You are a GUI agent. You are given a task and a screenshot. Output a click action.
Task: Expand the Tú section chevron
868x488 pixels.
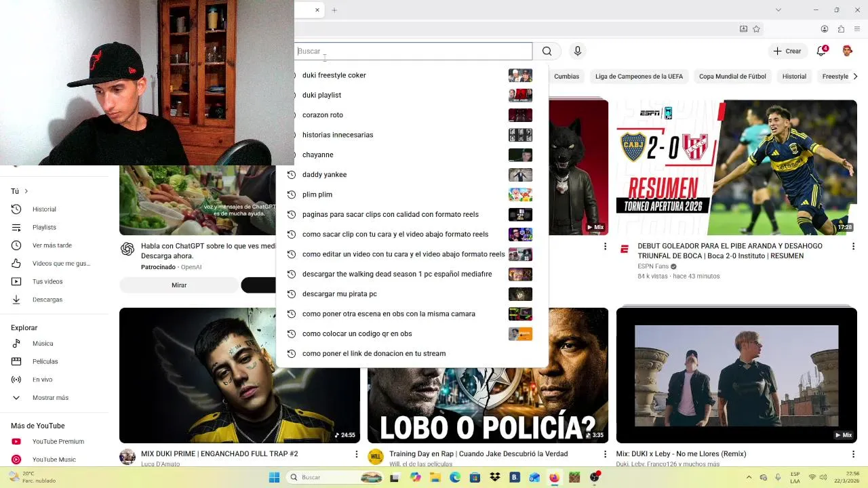click(x=26, y=191)
